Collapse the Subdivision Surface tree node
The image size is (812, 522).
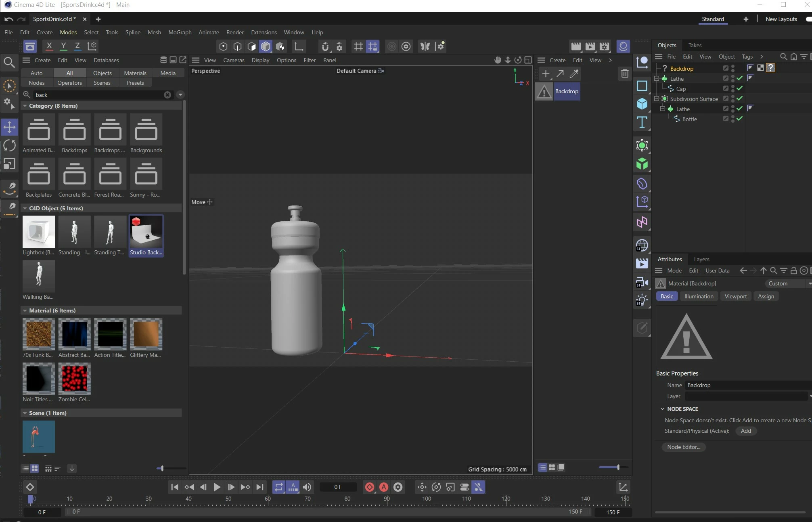click(656, 99)
